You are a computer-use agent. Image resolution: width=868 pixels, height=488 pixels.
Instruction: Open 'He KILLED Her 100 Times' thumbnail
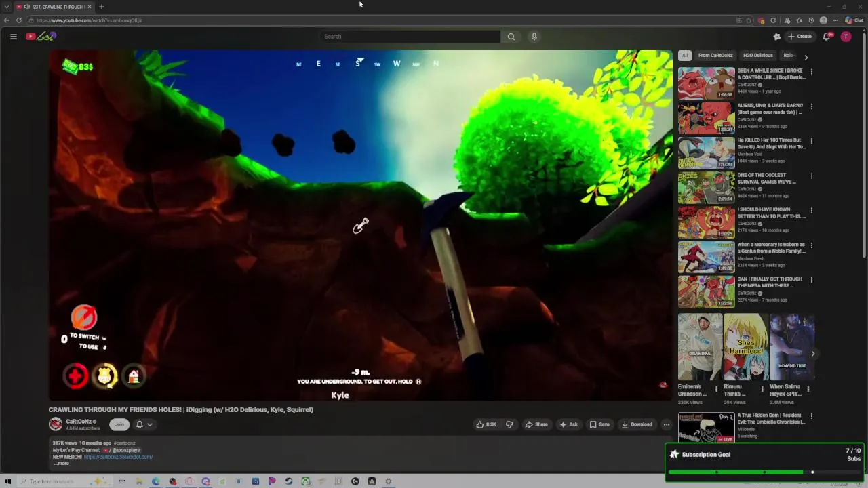(706, 152)
